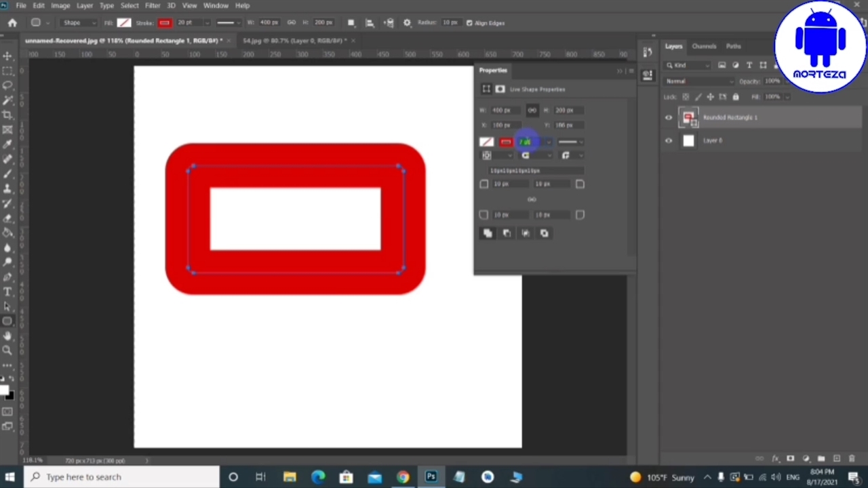Click the Home icon in options bar
Image resolution: width=868 pixels, height=488 pixels.
click(x=12, y=23)
